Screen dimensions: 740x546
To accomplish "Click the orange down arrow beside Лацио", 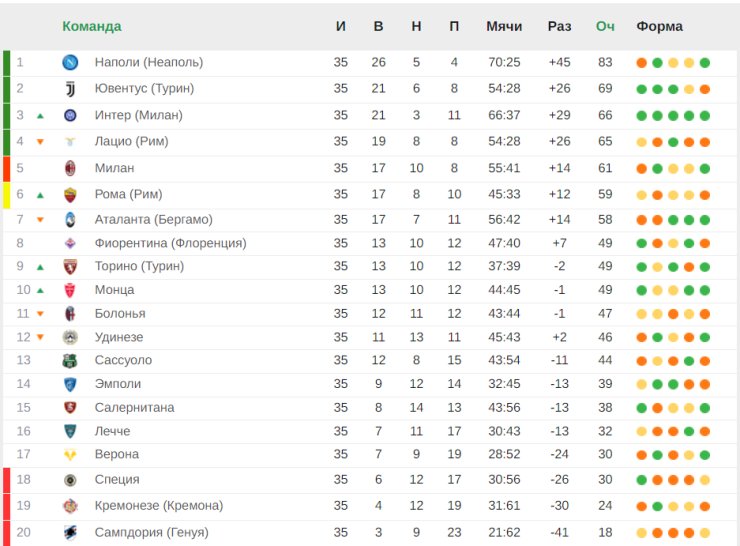I will tap(40, 142).
